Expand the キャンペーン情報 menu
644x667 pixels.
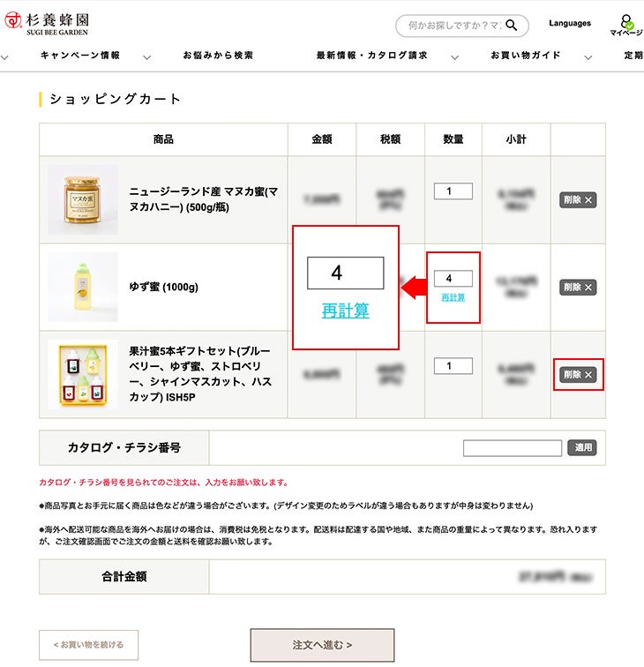[x=80, y=56]
